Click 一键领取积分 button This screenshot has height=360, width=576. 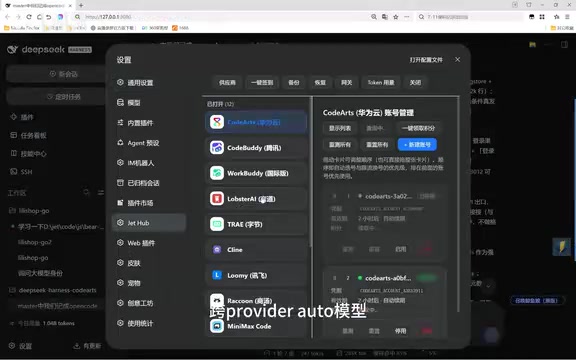(418, 128)
